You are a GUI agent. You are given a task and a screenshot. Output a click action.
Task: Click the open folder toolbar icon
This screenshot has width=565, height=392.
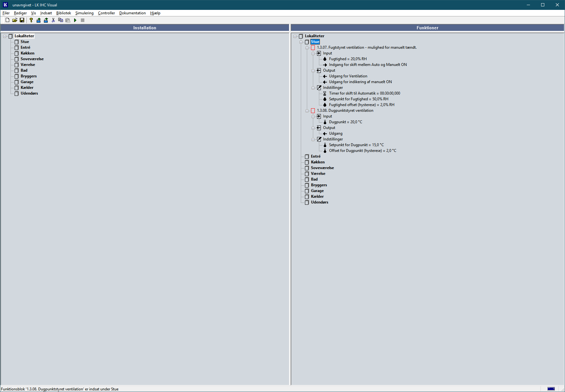pyautogui.click(x=15, y=20)
